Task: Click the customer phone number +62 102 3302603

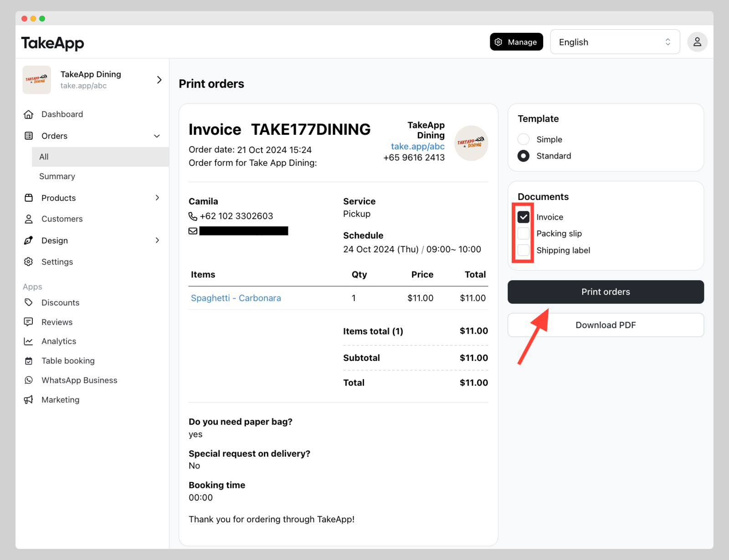Action: point(236,216)
